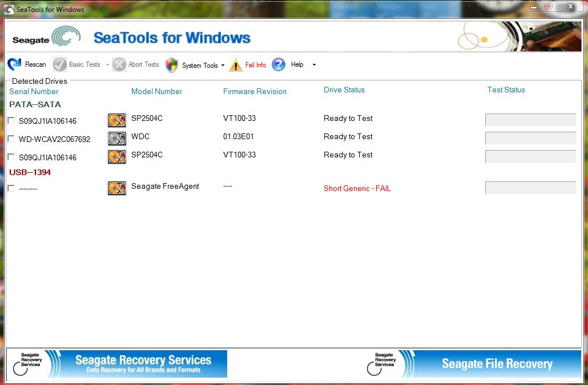Image resolution: width=588 pixels, height=385 pixels.
Task: Click the drive icon beside Seagate FreeAgent
Action: 117,188
